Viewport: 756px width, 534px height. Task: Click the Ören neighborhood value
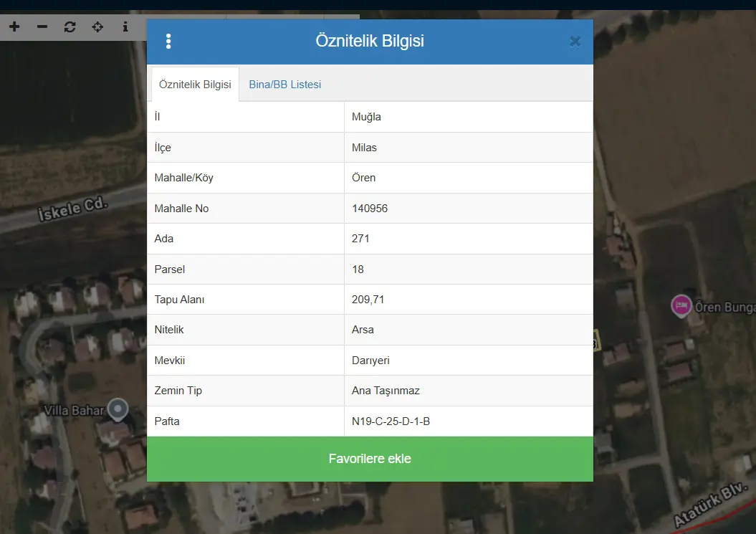[x=363, y=178]
